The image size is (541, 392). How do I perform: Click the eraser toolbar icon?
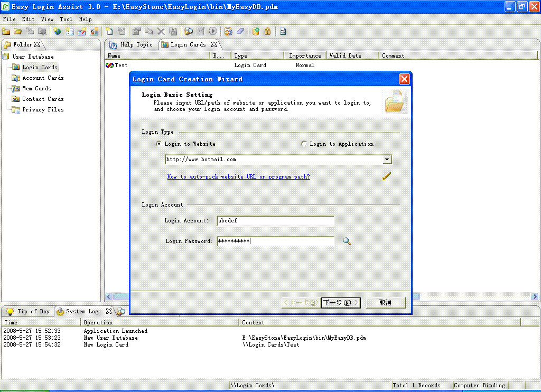[x=240, y=32]
